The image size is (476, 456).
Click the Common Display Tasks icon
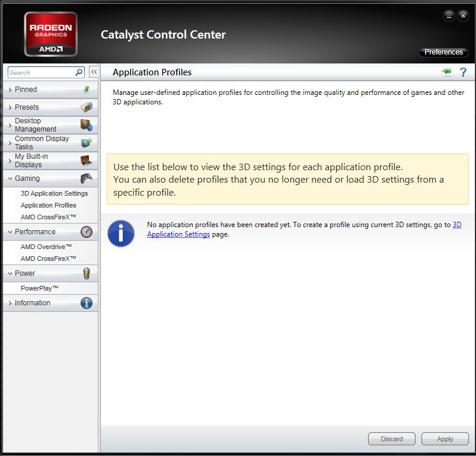87,142
